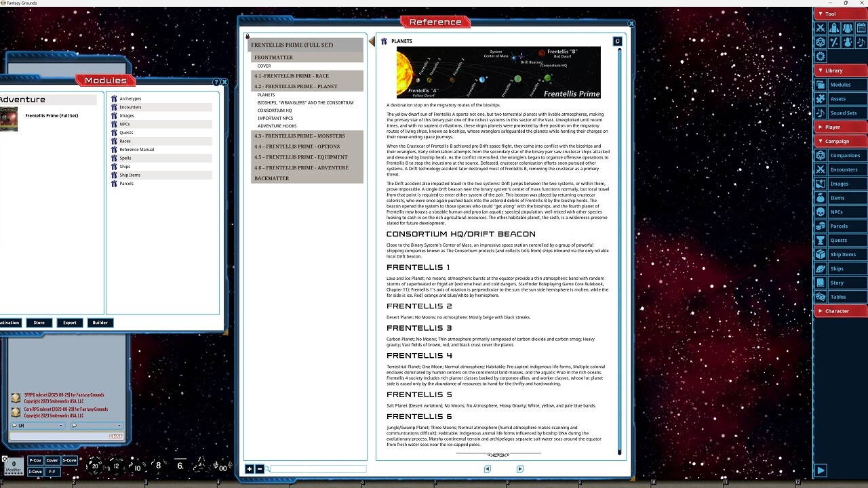Expand the Character sidebar section
868x488 pixels.
(x=840, y=311)
